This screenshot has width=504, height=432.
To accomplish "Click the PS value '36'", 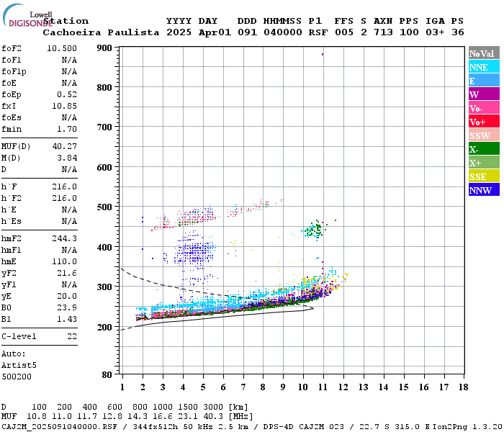I will pyautogui.click(x=457, y=32).
